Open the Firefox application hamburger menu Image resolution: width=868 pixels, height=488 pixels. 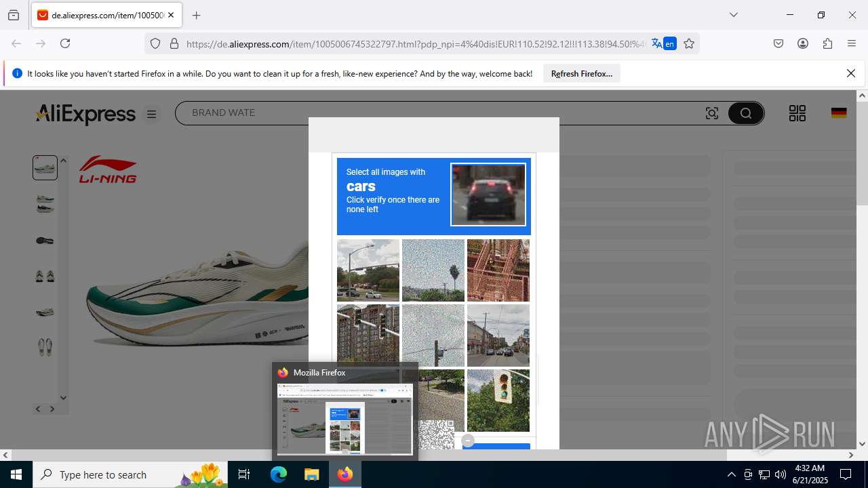point(852,43)
